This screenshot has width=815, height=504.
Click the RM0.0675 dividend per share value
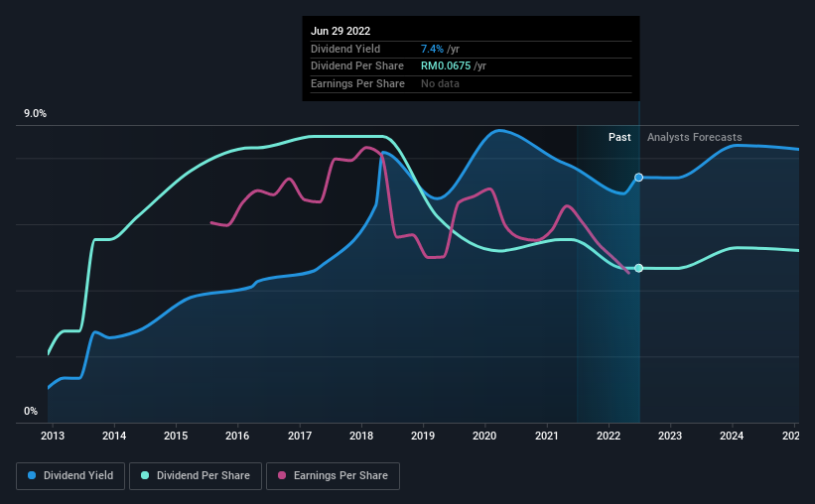point(446,66)
